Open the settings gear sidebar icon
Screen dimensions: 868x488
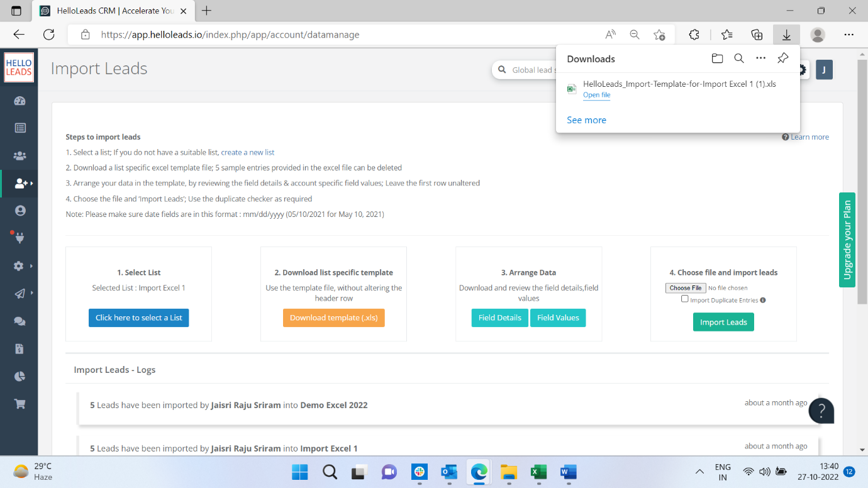coord(19,266)
